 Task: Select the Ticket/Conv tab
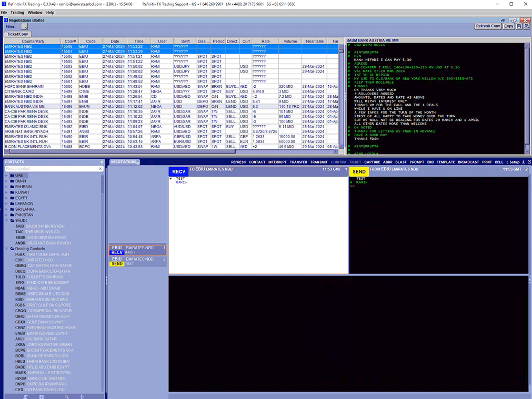click(x=18, y=34)
